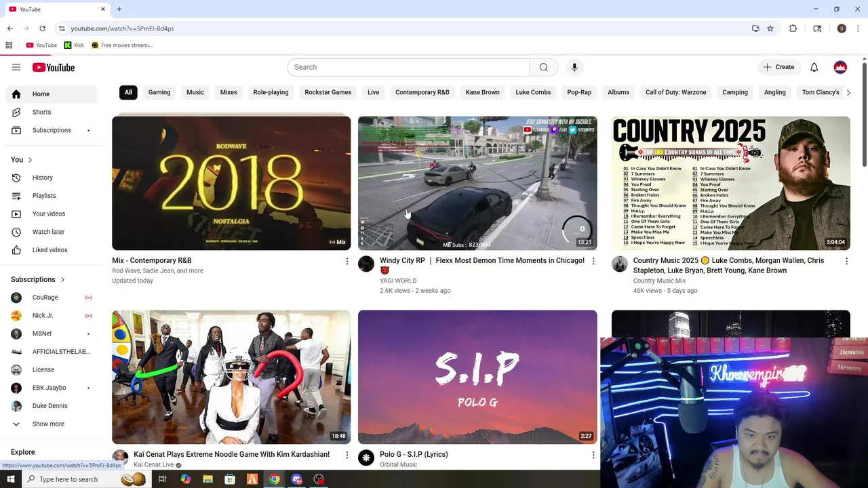Select the Gaming filter chip
Screen dimensions: 868x488
pos(159,92)
